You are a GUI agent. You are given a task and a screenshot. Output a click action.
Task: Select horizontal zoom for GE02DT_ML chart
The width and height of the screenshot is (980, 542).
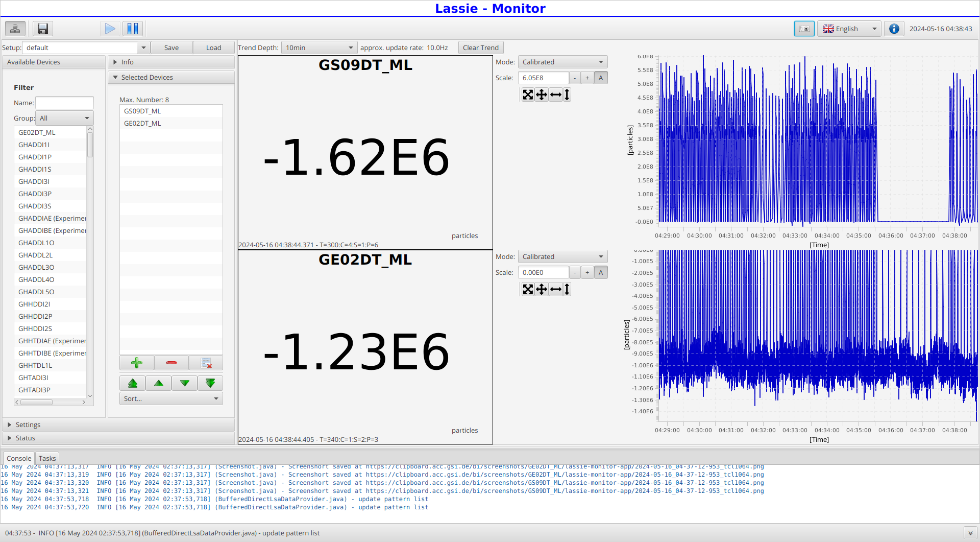(x=556, y=289)
